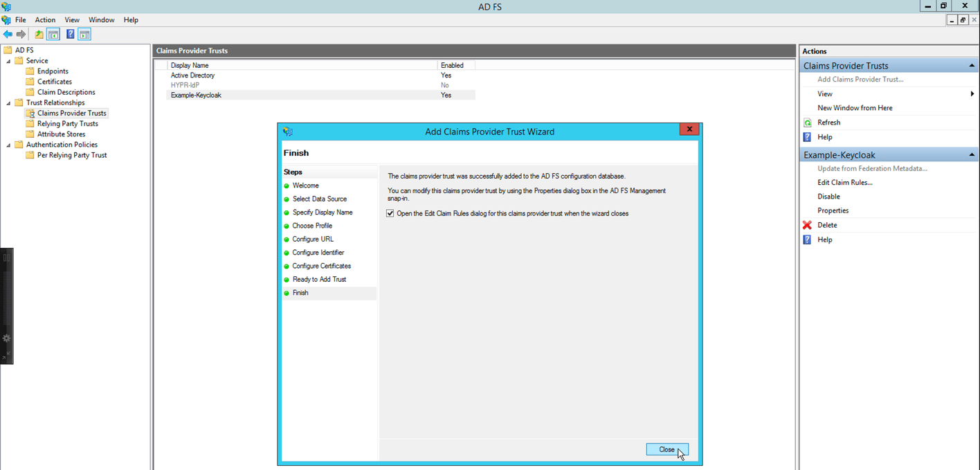Click the green Refresh icon in Actions
Image resolution: width=980 pixels, height=470 pixels.
pyautogui.click(x=807, y=123)
